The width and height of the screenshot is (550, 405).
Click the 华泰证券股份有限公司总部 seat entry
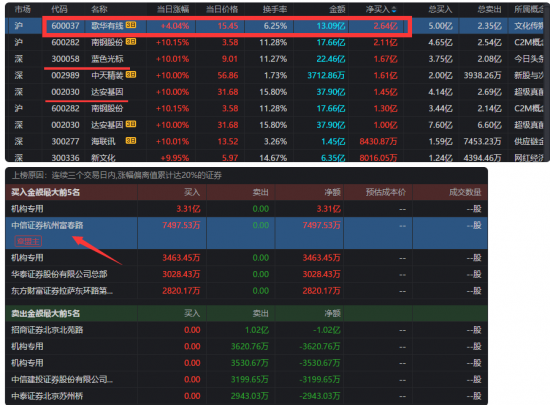tap(59, 274)
